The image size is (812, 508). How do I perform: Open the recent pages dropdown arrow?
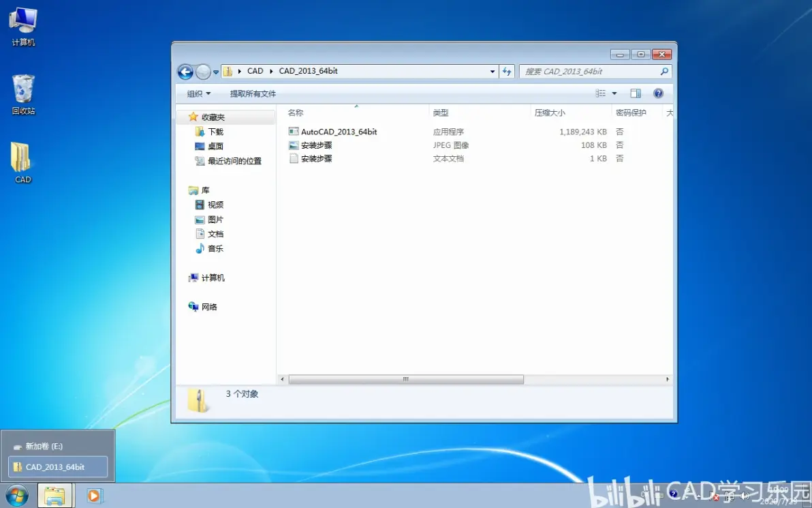216,72
